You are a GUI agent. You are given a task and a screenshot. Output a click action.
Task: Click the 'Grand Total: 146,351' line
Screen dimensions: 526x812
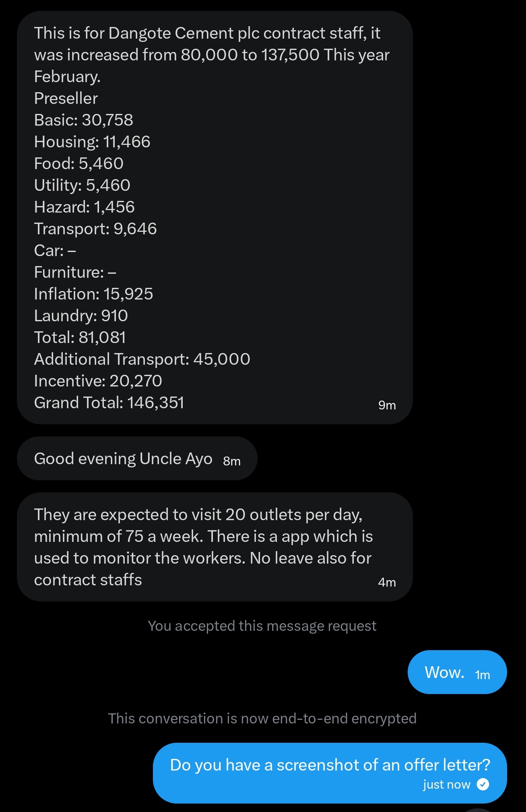[x=109, y=403]
